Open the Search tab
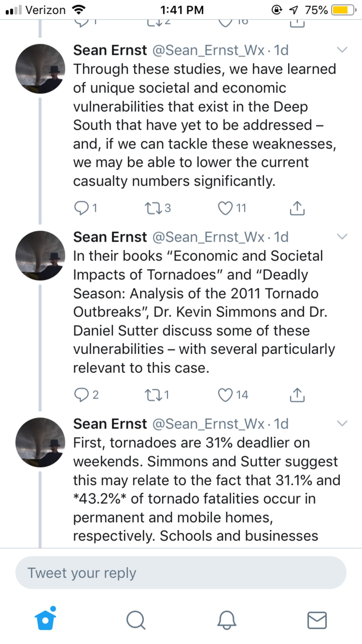Screen dimensions: 362x644 click(x=136, y=620)
